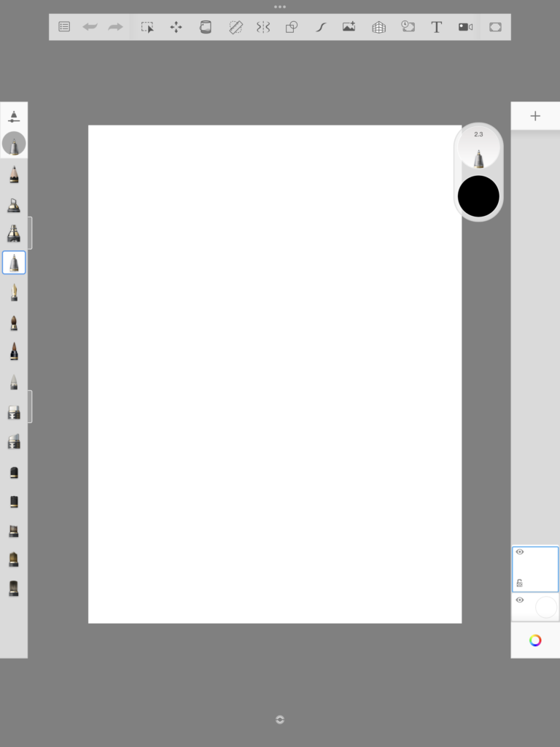The height and width of the screenshot is (747, 560).
Task: Open the Color Wheel editor
Action: tap(535, 640)
